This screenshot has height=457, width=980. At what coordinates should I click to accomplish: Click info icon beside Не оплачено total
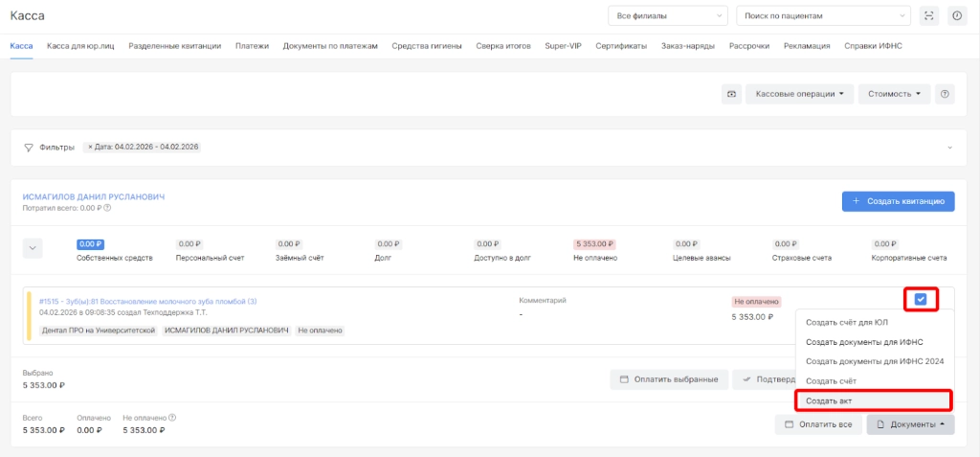[x=172, y=418]
